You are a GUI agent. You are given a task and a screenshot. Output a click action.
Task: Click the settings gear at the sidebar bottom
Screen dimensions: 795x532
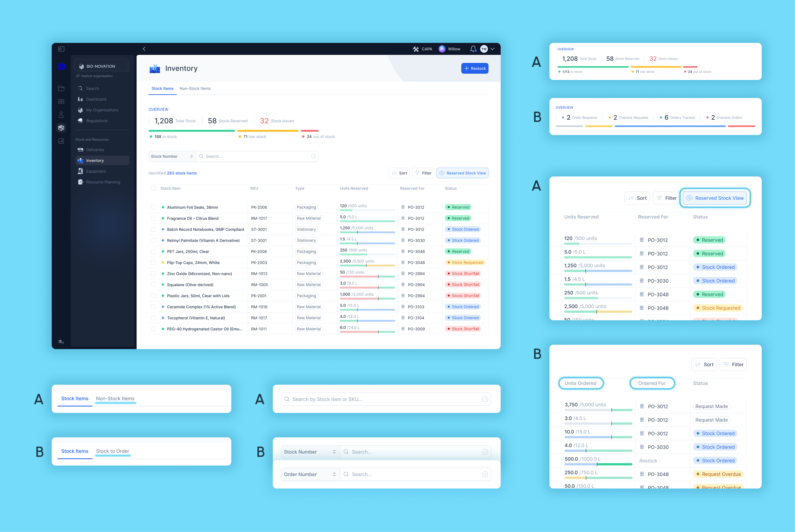pyautogui.click(x=61, y=342)
